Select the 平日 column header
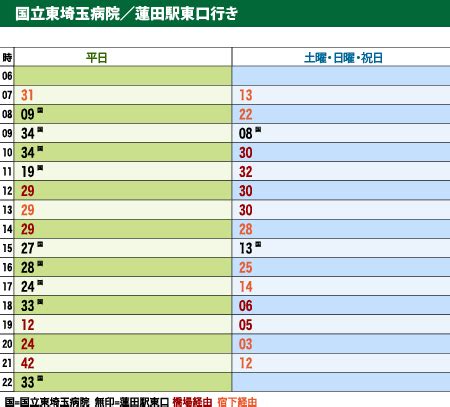 coord(97,58)
